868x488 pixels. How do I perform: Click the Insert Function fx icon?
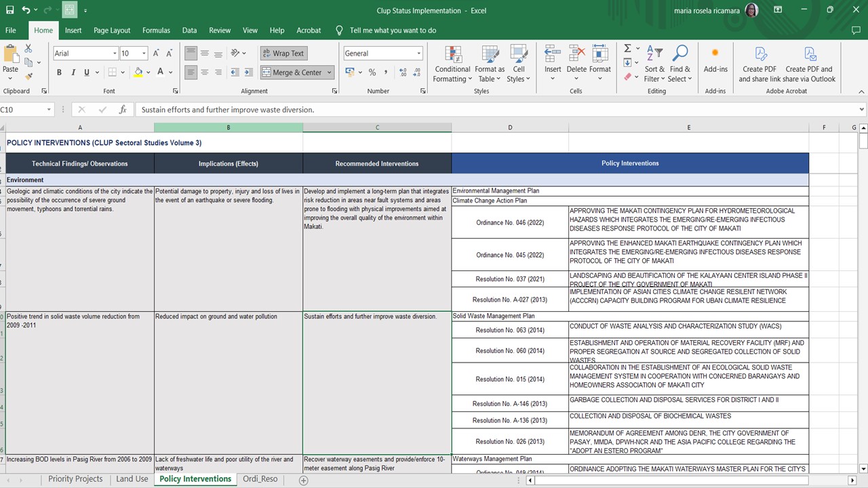tap(123, 110)
